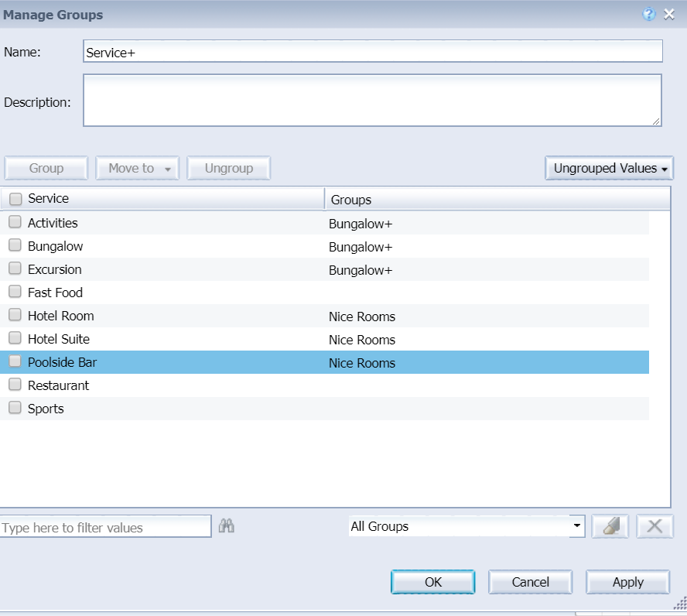Viewport: 687px width, 616px height.
Task: Click the X delete group icon
Action: (655, 526)
